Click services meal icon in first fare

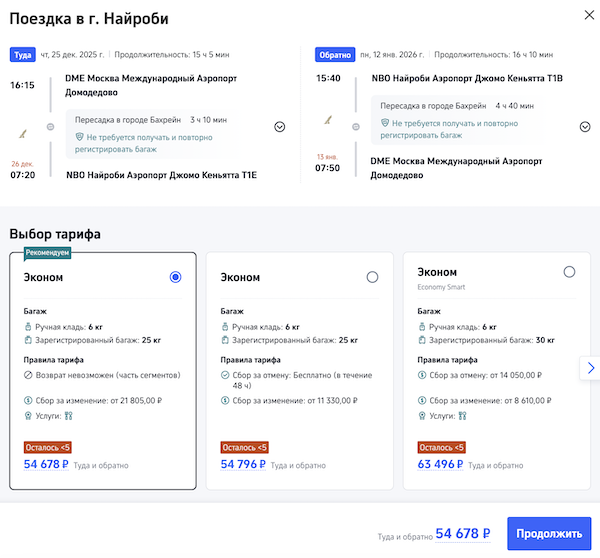pyautogui.click(x=69, y=415)
